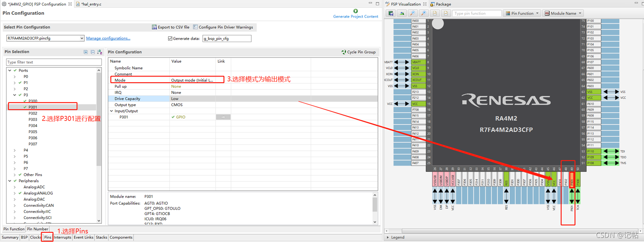Switch to the Pins tab
The height and width of the screenshot is (242, 644).
[47, 237]
